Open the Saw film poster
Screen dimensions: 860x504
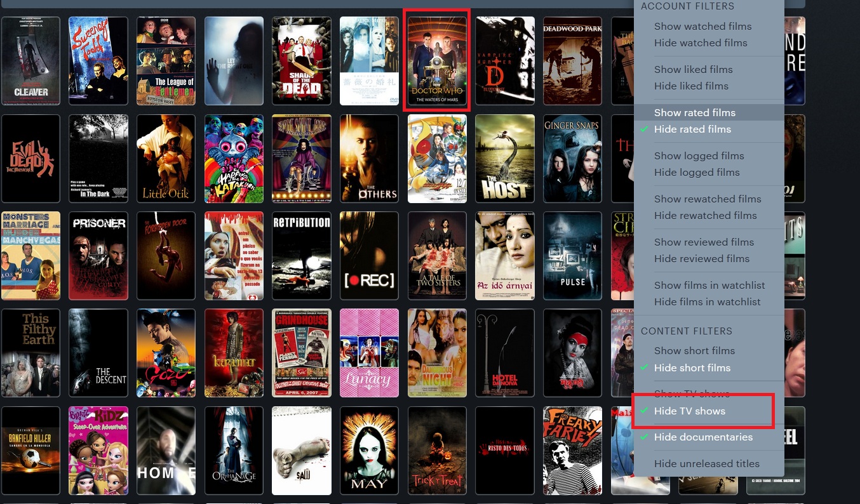pyautogui.click(x=302, y=451)
